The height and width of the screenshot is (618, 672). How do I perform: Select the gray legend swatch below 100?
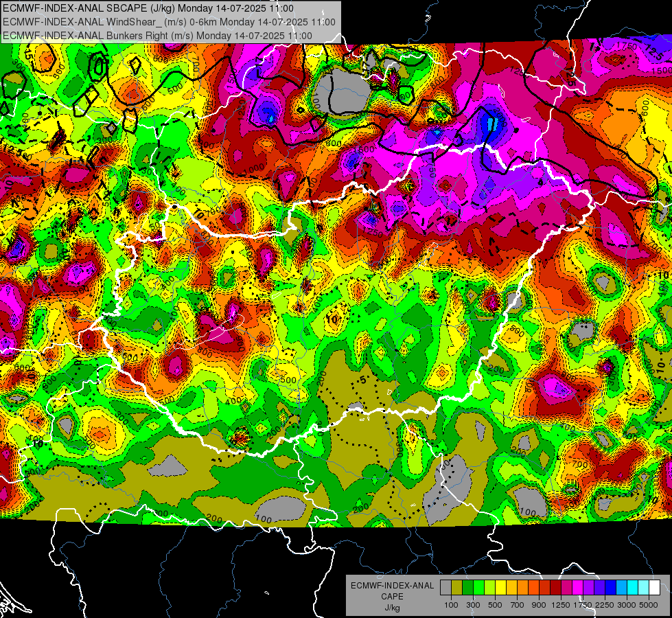pos(445,587)
